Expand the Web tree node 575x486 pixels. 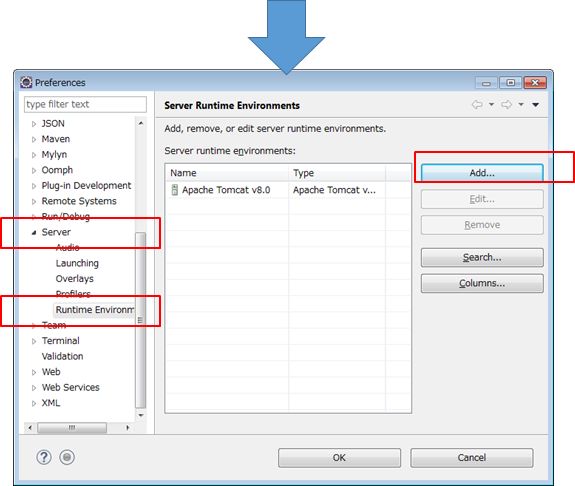[x=34, y=372]
